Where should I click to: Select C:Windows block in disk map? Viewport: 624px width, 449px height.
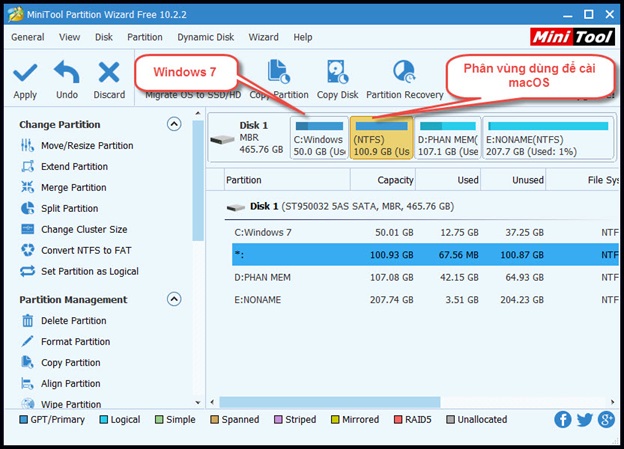pyautogui.click(x=319, y=138)
